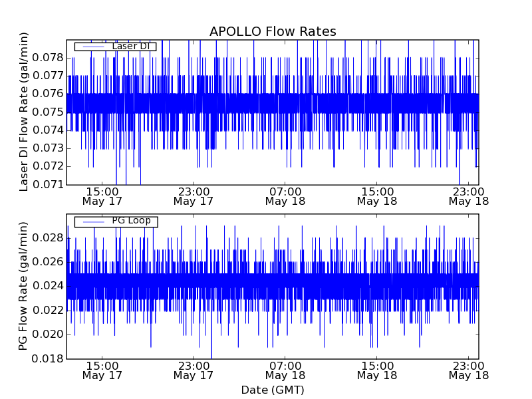Click the Laser DI Flow Rate y-axis label
532x399 pixels.
(x=24, y=112)
